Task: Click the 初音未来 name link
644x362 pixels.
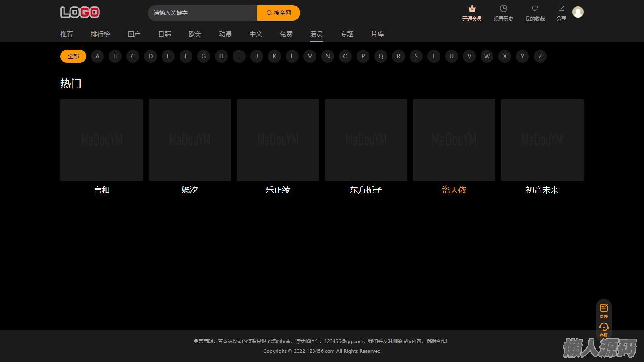Action: [x=542, y=190]
